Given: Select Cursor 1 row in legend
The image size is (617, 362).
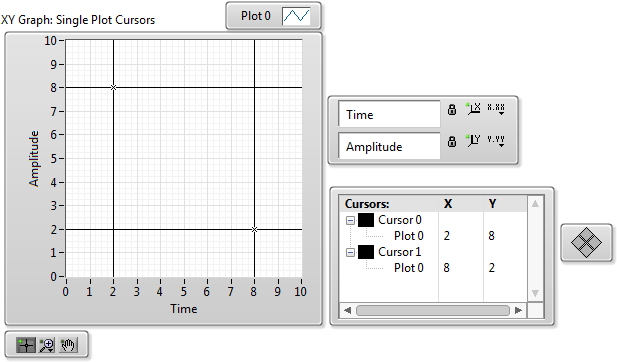Looking at the screenshot, I should pyautogui.click(x=400, y=252).
